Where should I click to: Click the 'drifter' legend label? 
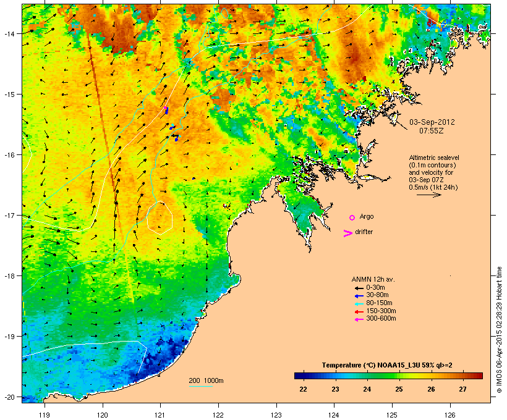click(x=364, y=232)
